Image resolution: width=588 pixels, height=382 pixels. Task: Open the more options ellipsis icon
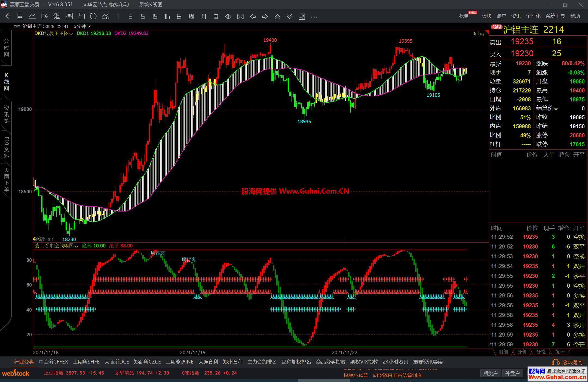point(314,17)
